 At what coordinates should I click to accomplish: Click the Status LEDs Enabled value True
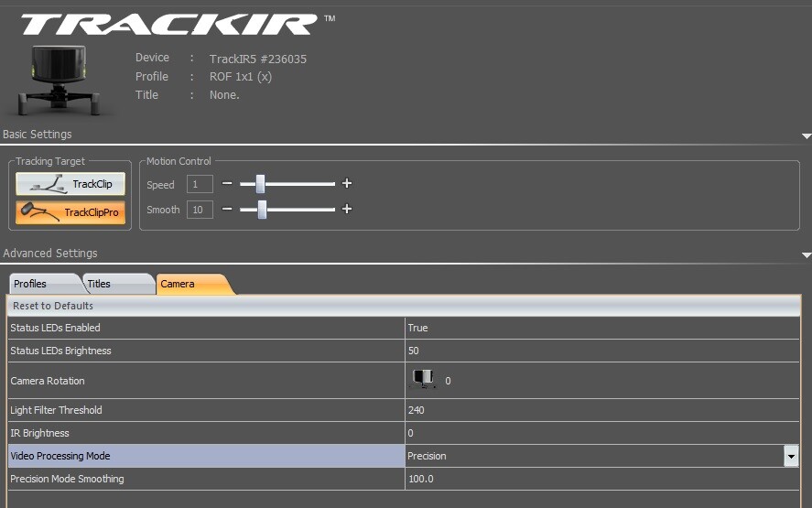(417, 328)
